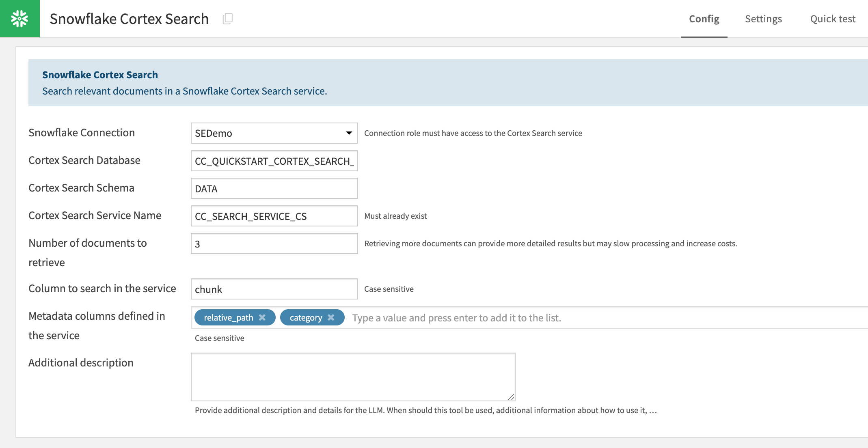The image size is (868, 448).
Task: Click the 'Provide additional description' help text
Action: tap(426, 410)
